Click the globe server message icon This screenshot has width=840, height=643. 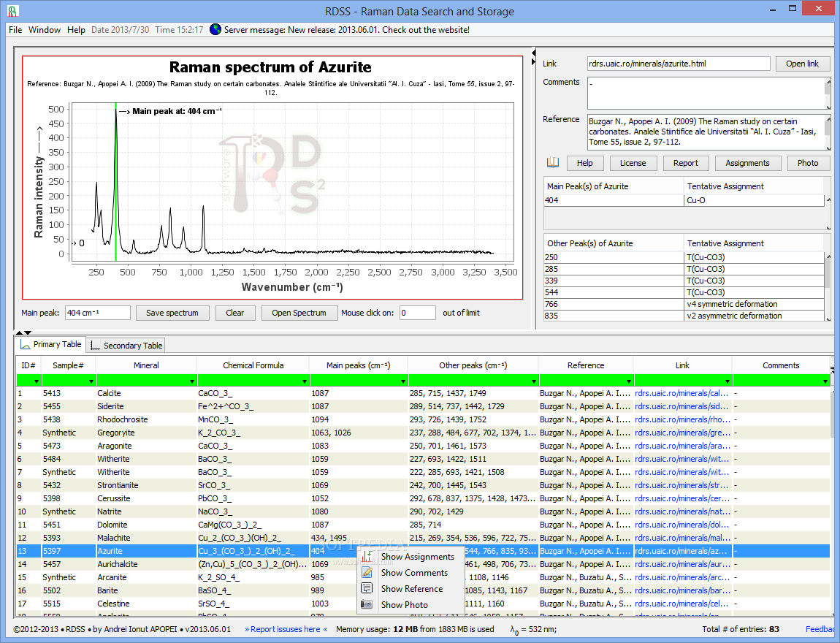coord(215,29)
